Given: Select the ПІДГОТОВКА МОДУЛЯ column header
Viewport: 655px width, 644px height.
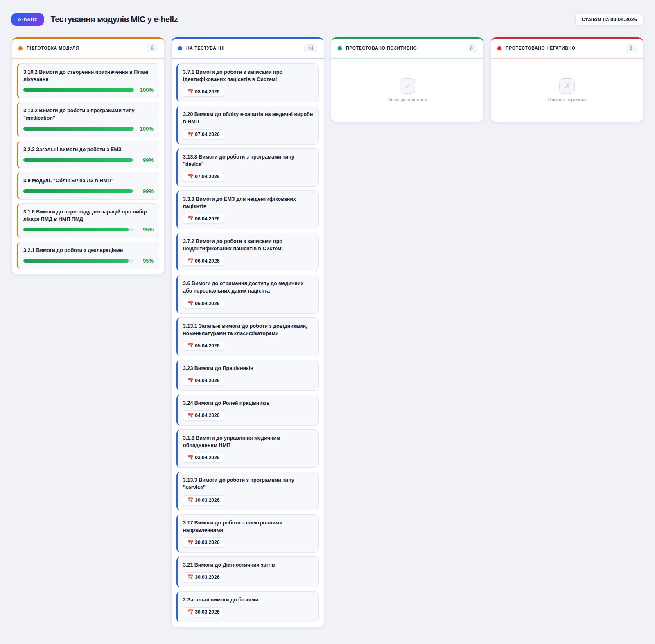Looking at the screenshot, I should point(52,48).
